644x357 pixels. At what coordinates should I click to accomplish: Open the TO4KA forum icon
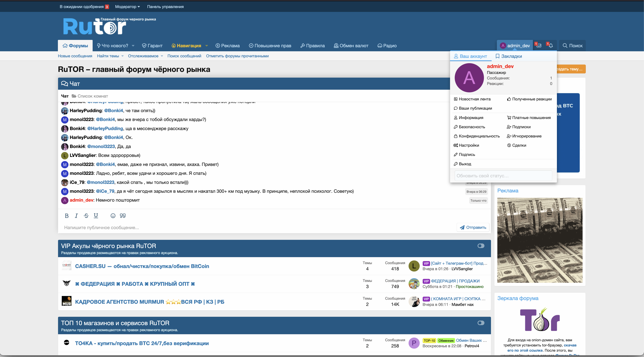[66, 343]
